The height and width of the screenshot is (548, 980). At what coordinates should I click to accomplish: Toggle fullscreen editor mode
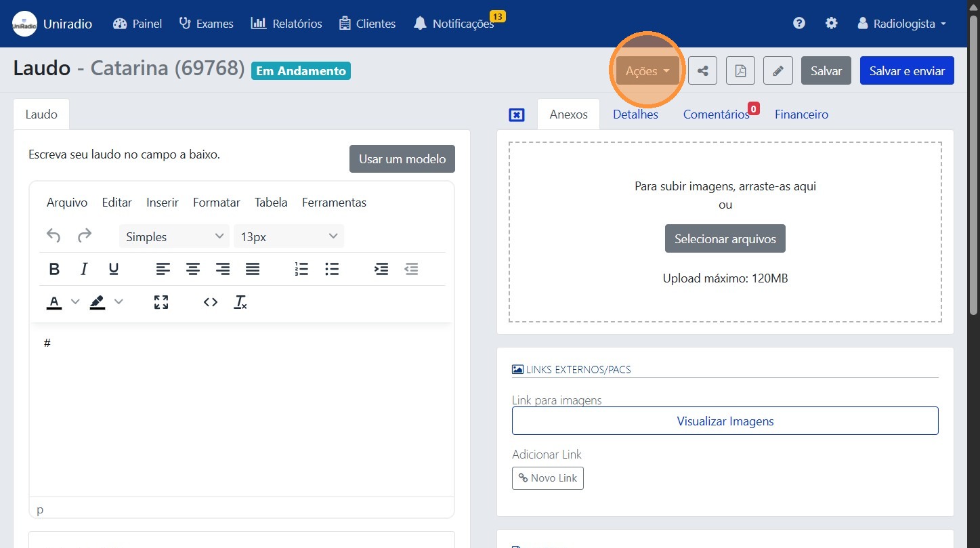[x=161, y=302]
